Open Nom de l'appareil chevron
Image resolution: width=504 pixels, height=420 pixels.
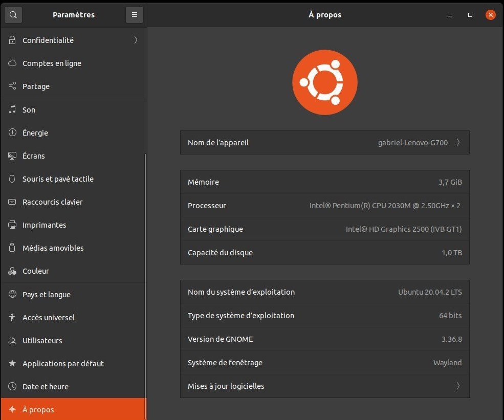[458, 143]
